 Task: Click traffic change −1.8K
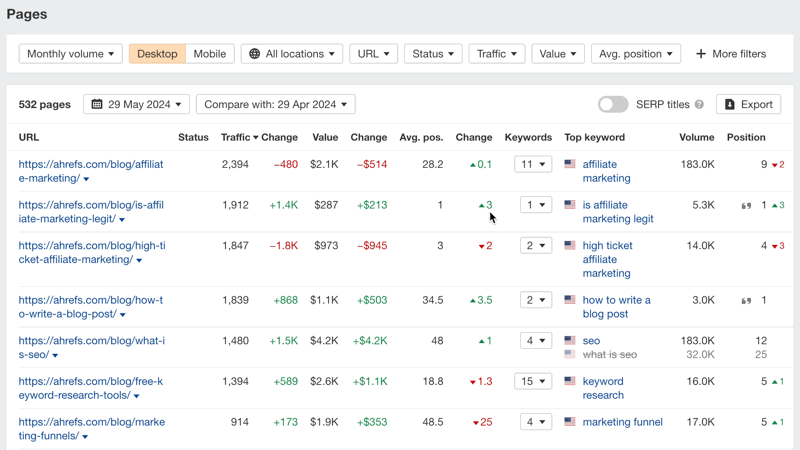point(284,245)
